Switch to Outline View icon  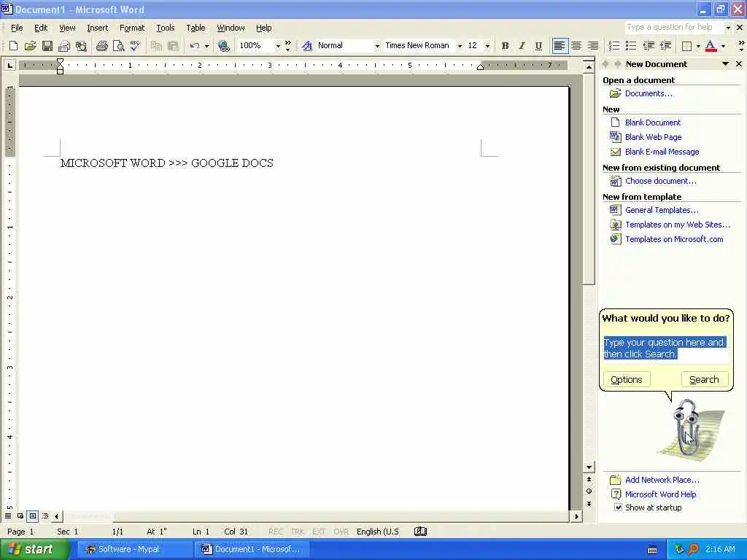pos(45,516)
